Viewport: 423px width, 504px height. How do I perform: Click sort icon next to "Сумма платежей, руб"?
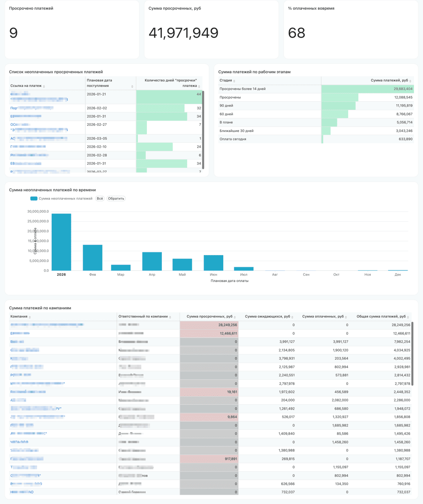pos(410,81)
